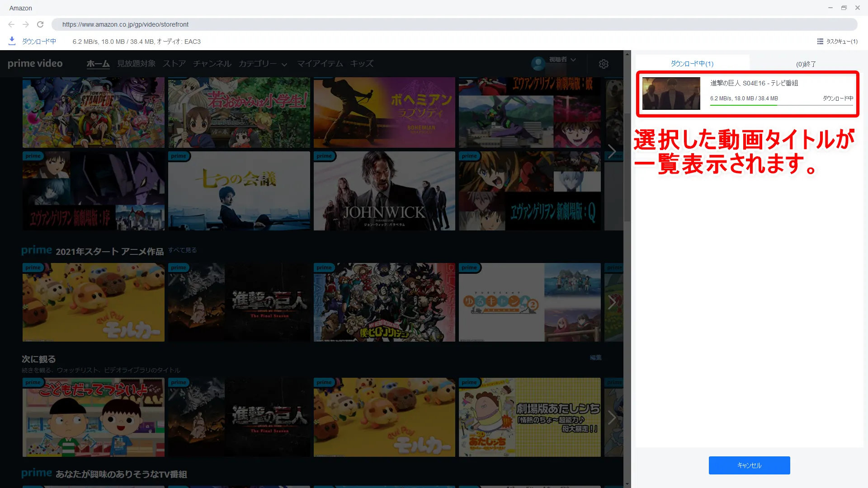868x488 pixels.
Task: Open モルカー in 次に観る row
Action: click(384, 417)
